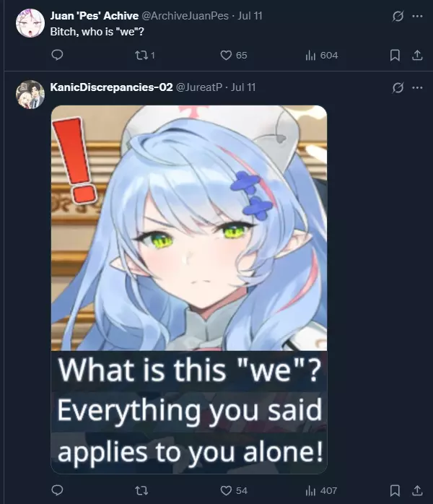This screenshot has height=504, width=433.
Task: Open more options on first tweet
Action: pyautogui.click(x=417, y=16)
